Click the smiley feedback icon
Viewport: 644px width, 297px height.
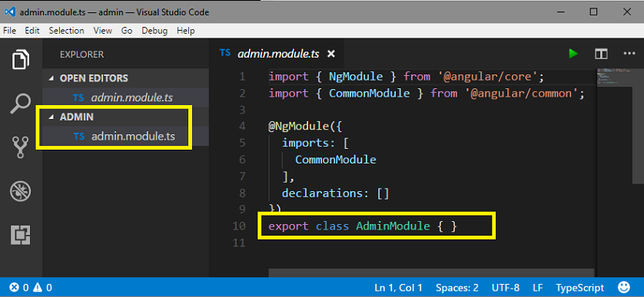click(x=624, y=287)
